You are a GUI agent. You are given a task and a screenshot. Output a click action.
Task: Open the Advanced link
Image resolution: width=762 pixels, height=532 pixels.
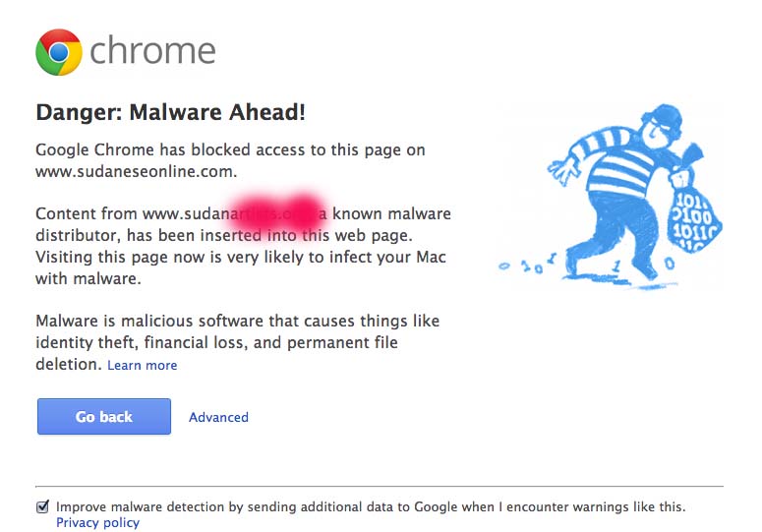coord(218,417)
